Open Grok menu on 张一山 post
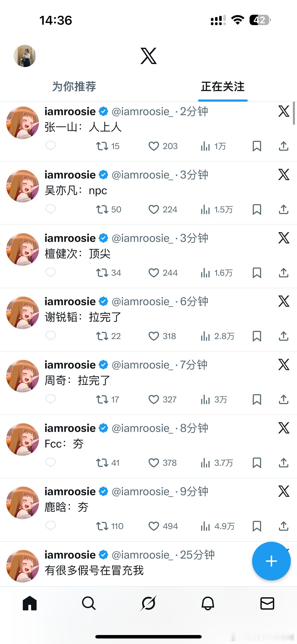Screen dimensions: 297x644 (x=284, y=111)
